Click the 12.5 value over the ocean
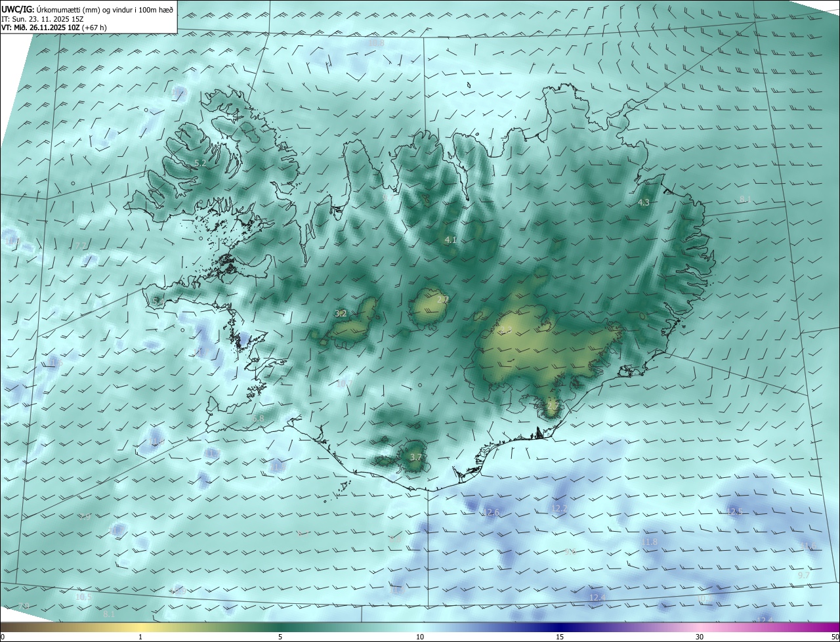840x642 pixels. click(x=735, y=511)
